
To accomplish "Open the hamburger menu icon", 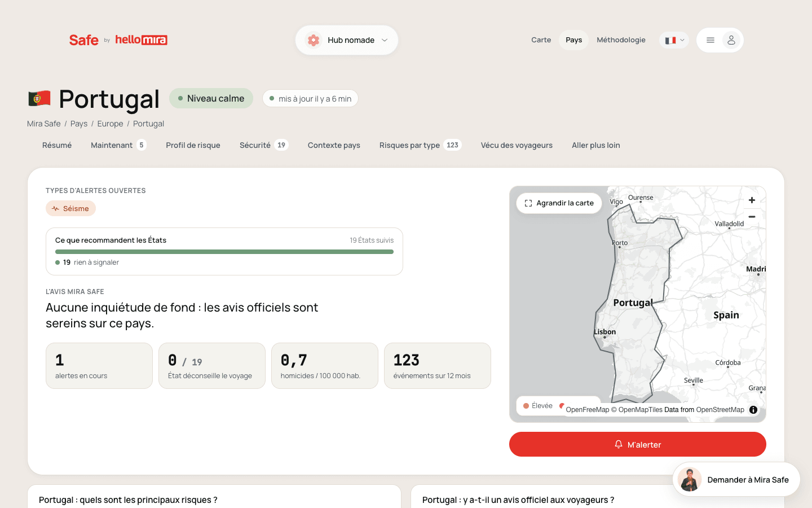I will coord(710,40).
